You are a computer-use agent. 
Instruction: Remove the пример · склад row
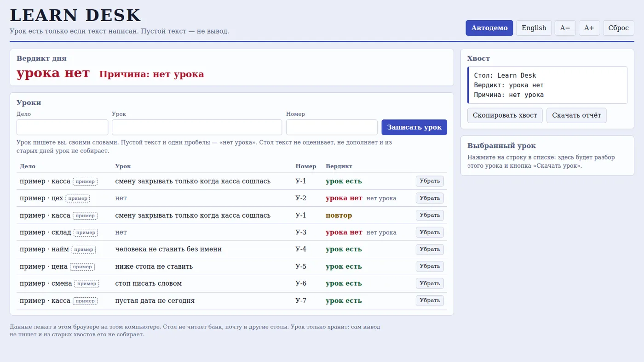(430, 232)
